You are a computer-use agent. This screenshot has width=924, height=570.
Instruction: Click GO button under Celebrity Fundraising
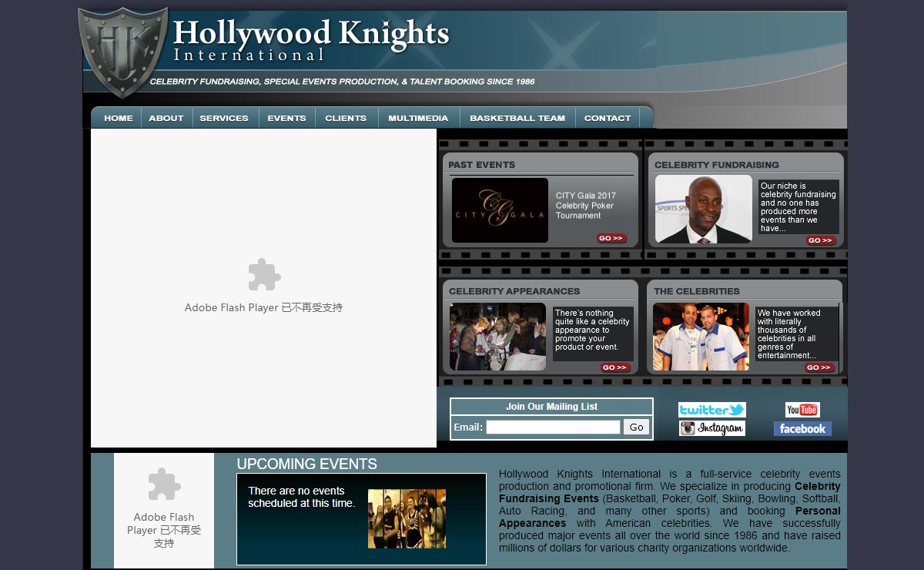coord(821,240)
